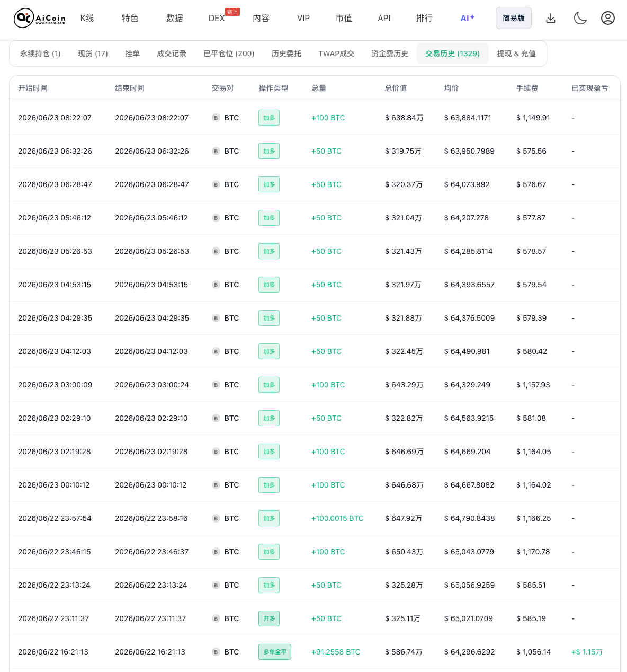The width and height of the screenshot is (627, 672).
Task: Switch to 已平仓位 (200) tab
Action: coord(229,54)
